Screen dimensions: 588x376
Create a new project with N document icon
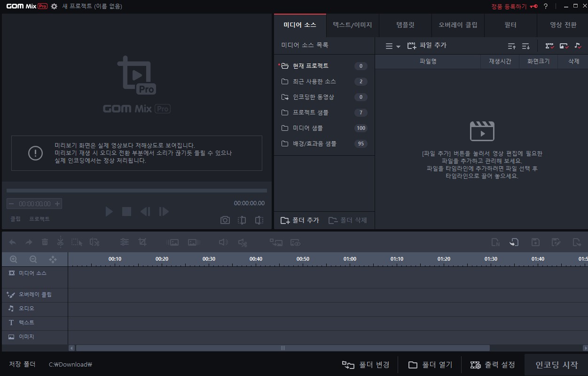495,242
